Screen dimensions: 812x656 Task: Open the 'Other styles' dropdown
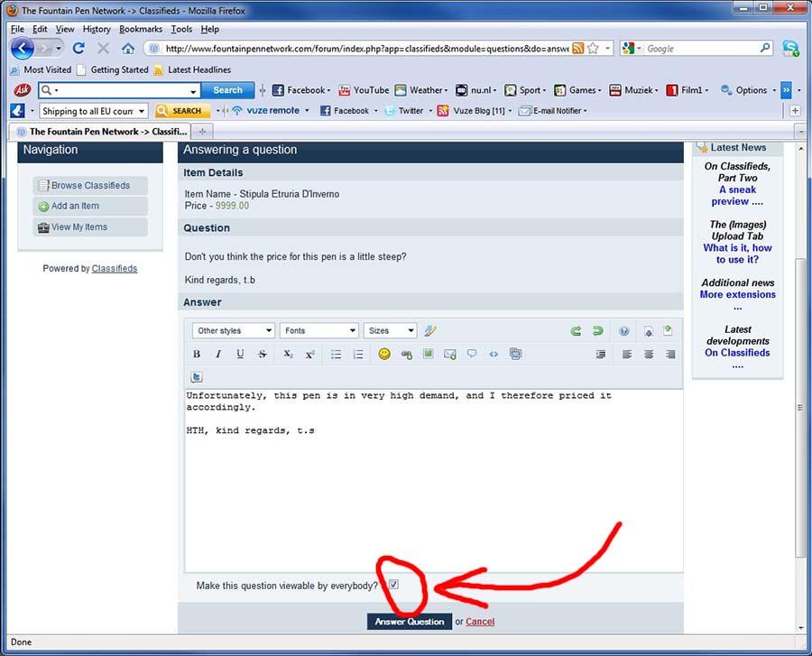[x=233, y=331]
